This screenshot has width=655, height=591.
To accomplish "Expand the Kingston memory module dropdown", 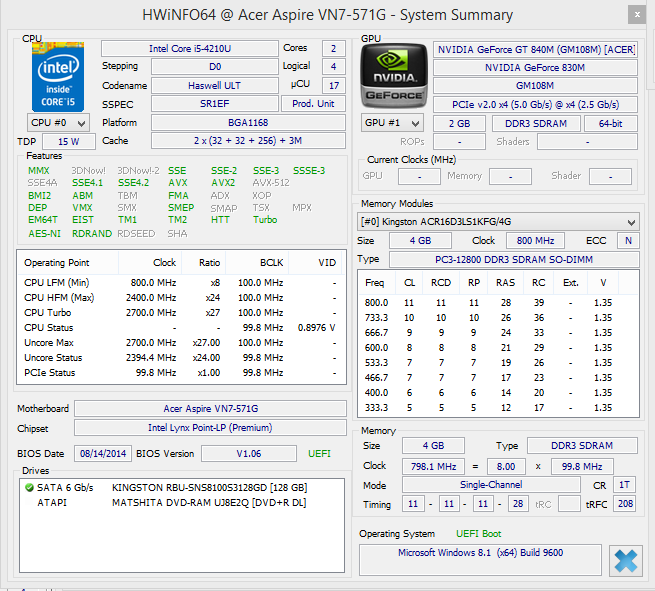I will (498, 222).
